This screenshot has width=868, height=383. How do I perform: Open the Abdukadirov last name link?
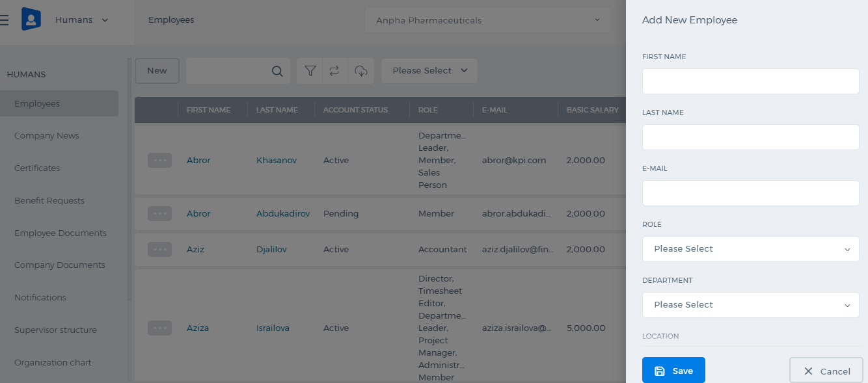(x=283, y=214)
